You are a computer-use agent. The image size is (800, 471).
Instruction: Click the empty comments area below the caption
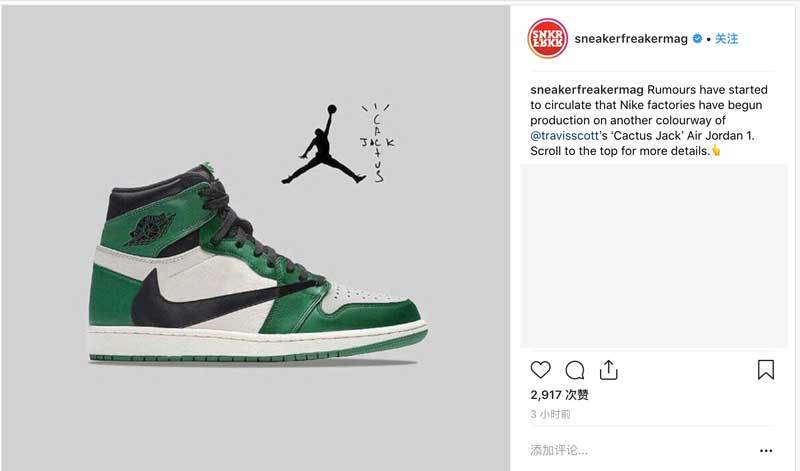click(x=654, y=256)
